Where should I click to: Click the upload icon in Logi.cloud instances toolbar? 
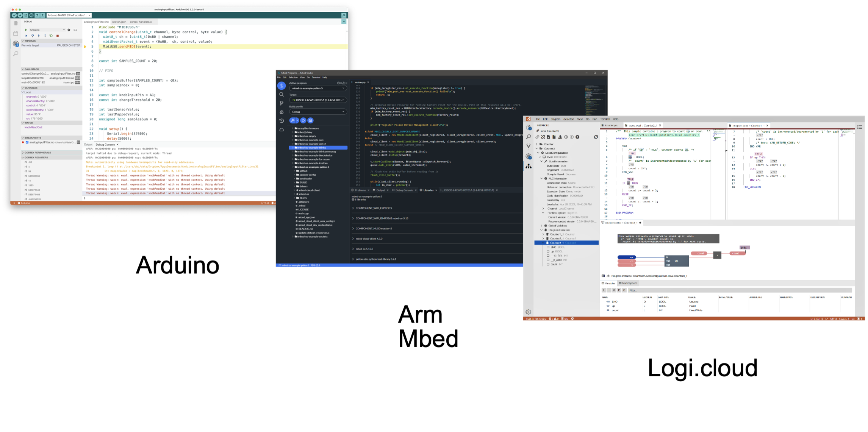(560, 137)
